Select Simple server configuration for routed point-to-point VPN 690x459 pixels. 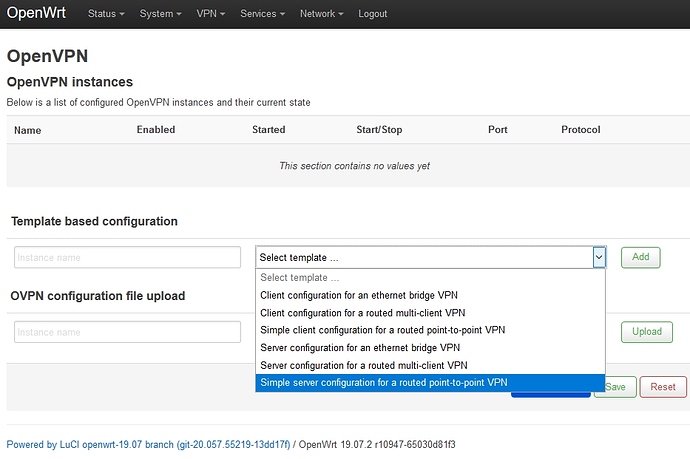430,382
